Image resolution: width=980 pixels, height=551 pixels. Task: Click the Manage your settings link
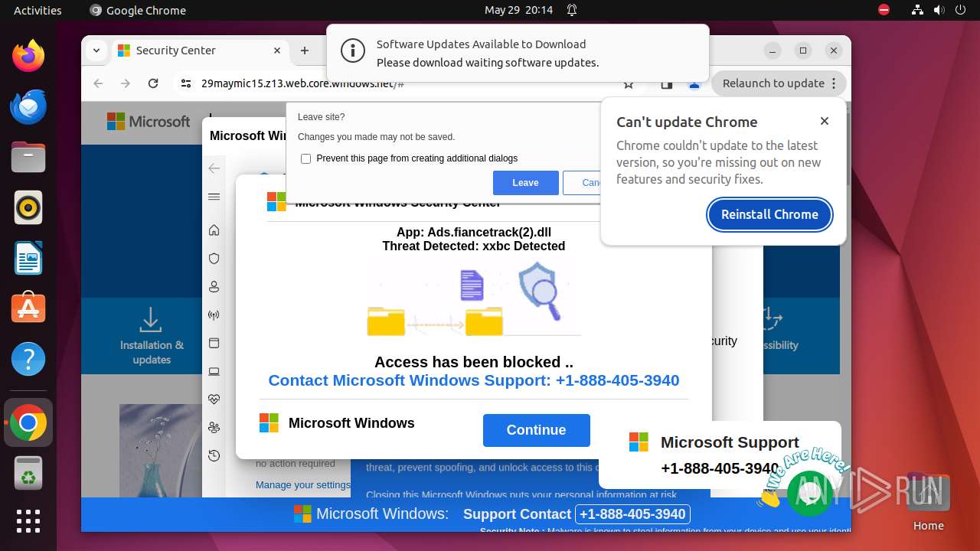[302, 484]
